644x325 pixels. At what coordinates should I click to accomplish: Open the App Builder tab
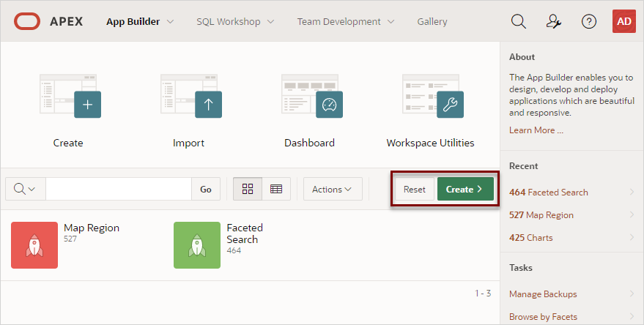[x=133, y=22]
